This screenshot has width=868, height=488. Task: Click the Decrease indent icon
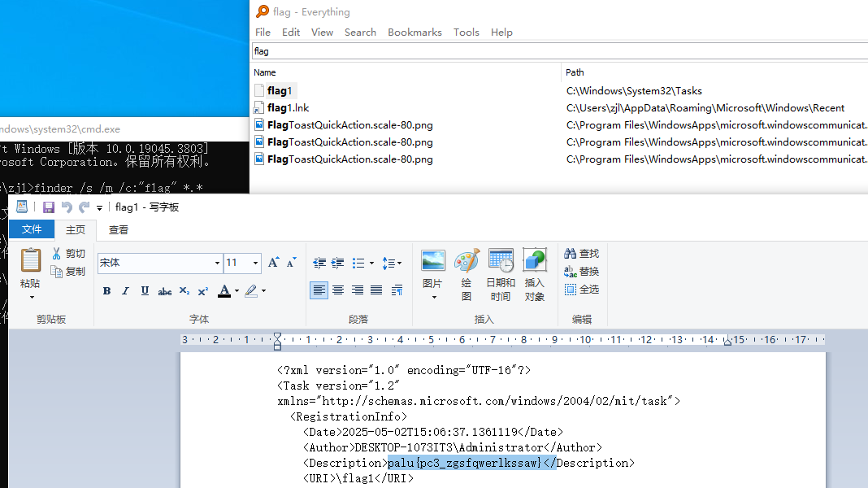click(x=319, y=263)
